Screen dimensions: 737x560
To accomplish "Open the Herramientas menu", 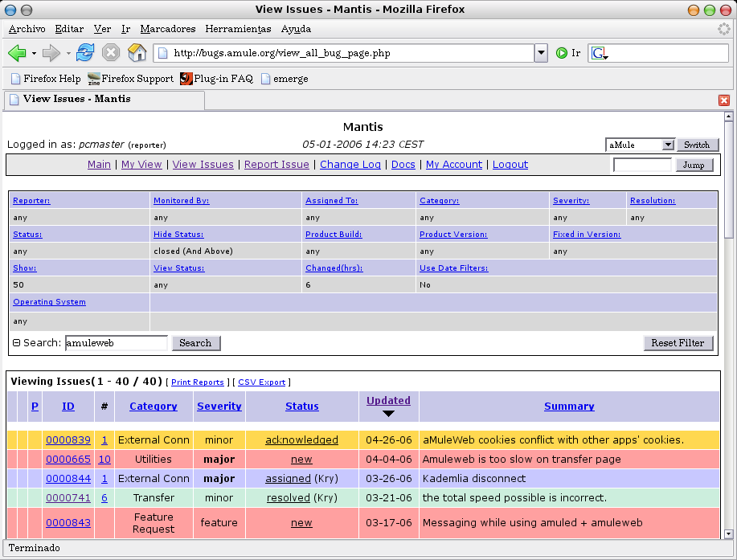I will coord(238,29).
